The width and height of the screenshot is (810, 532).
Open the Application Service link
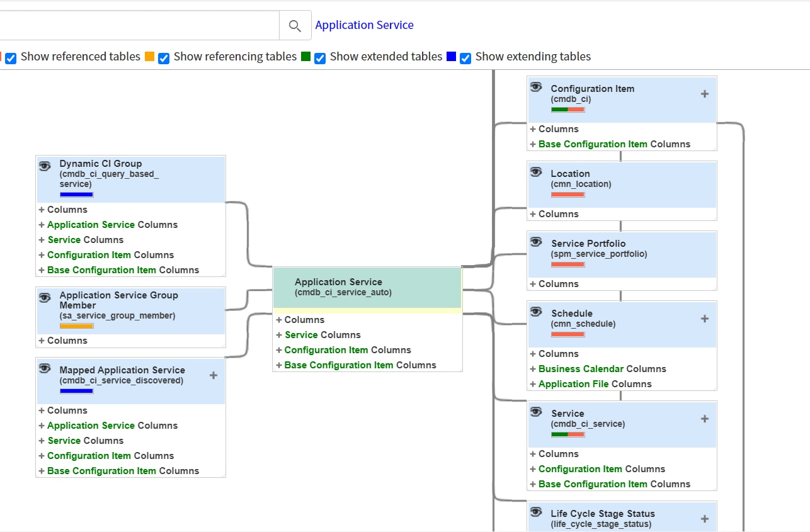coord(364,25)
